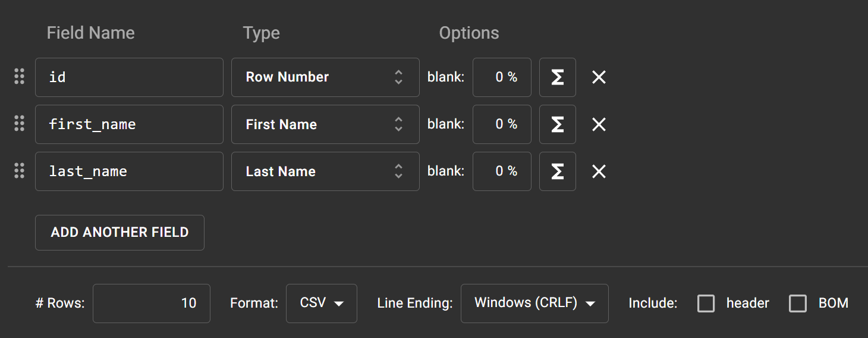Click the Add Another Field button

[x=119, y=233]
